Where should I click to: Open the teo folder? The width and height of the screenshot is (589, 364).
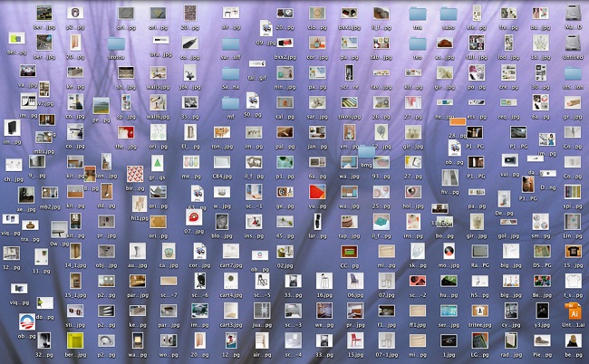418,43
